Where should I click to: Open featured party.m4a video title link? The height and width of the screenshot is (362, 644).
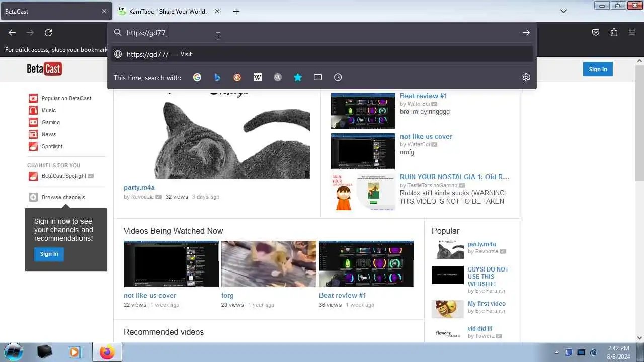pyautogui.click(x=139, y=188)
